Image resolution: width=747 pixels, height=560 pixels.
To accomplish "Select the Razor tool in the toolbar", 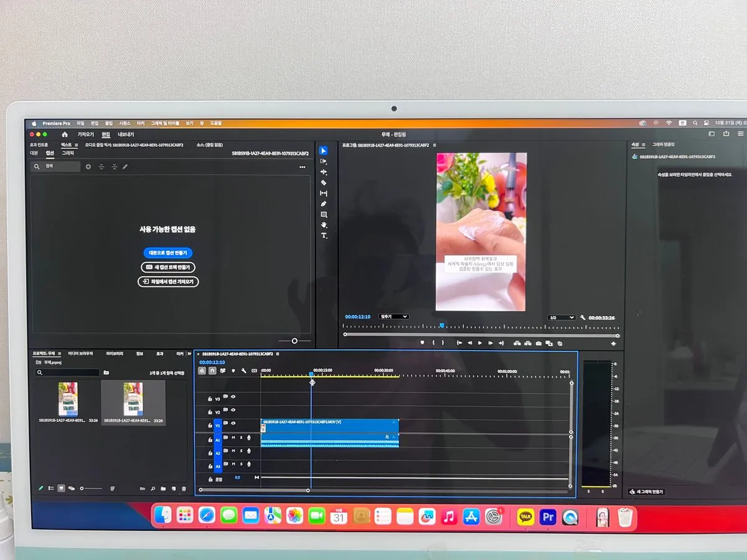I will coord(324,182).
